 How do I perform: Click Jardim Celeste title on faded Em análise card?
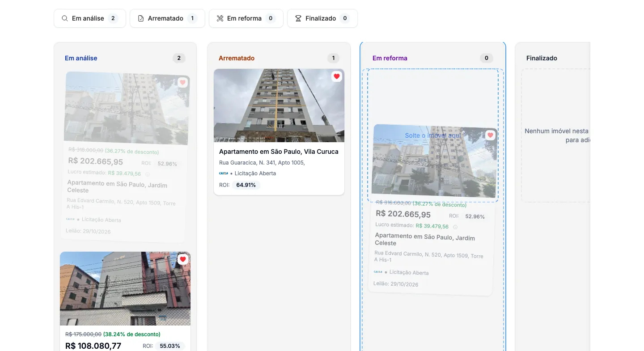(117, 187)
